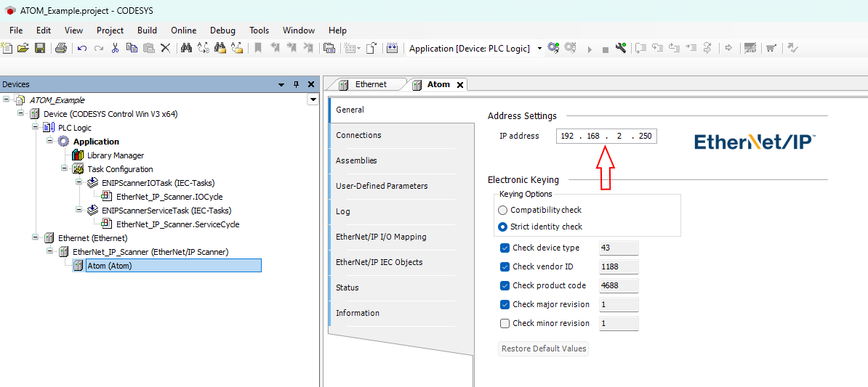Start the application play icon
868x387 pixels.
coord(590,49)
